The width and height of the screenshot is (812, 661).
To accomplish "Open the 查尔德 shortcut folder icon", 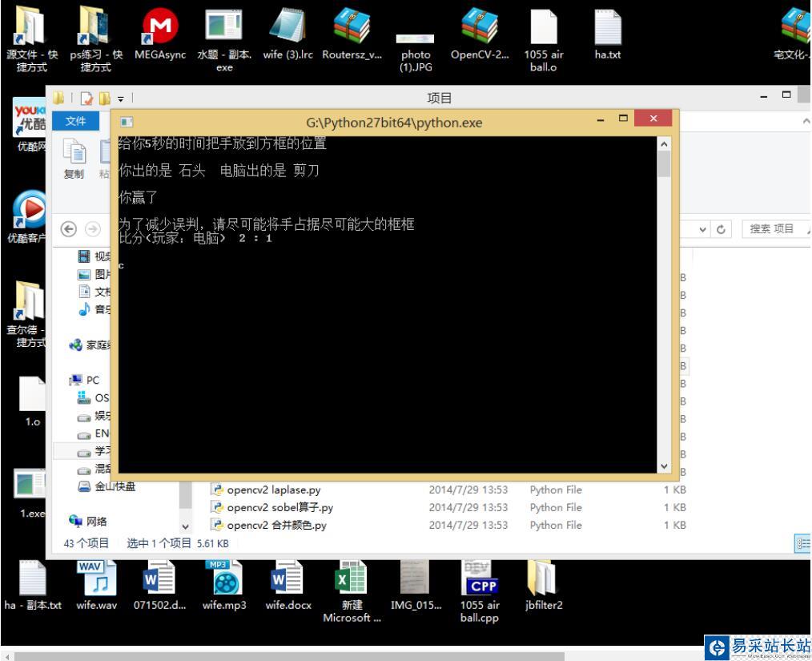I will 29,300.
